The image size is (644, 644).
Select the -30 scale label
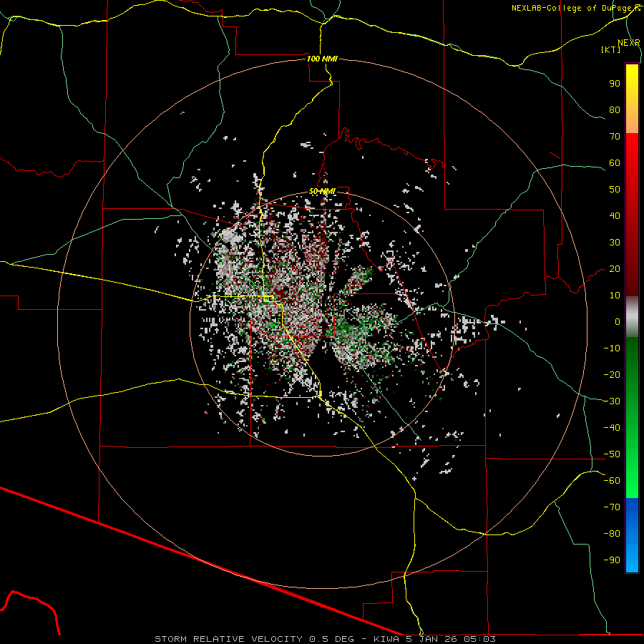[x=612, y=401]
